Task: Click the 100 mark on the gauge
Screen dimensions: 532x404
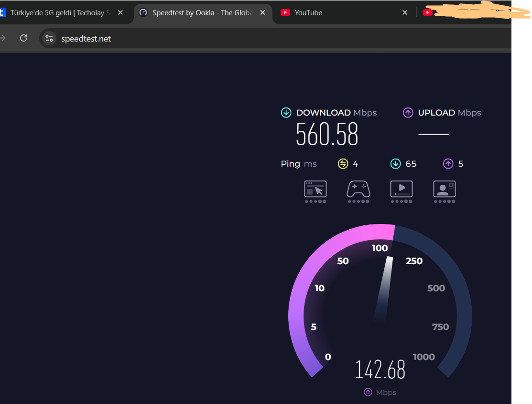Action: [380, 248]
